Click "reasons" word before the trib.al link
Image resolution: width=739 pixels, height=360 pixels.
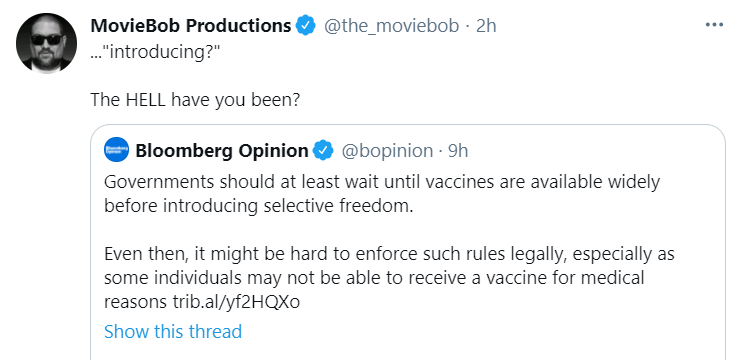[x=136, y=303]
